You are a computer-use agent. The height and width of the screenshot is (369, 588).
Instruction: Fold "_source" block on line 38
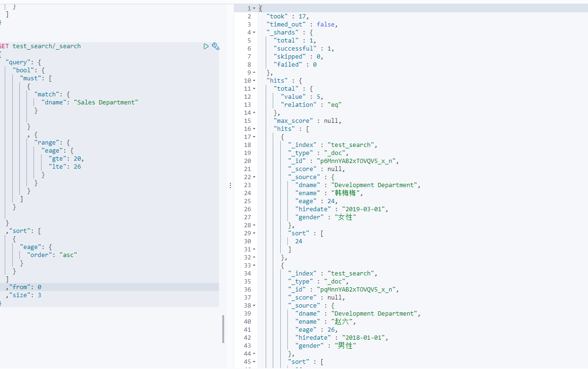[x=254, y=306]
